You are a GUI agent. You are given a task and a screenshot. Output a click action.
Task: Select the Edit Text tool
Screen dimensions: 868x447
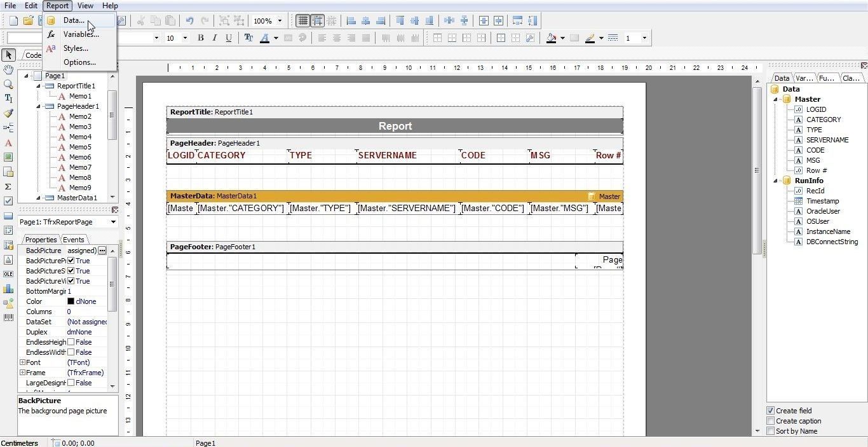[x=8, y=99]
